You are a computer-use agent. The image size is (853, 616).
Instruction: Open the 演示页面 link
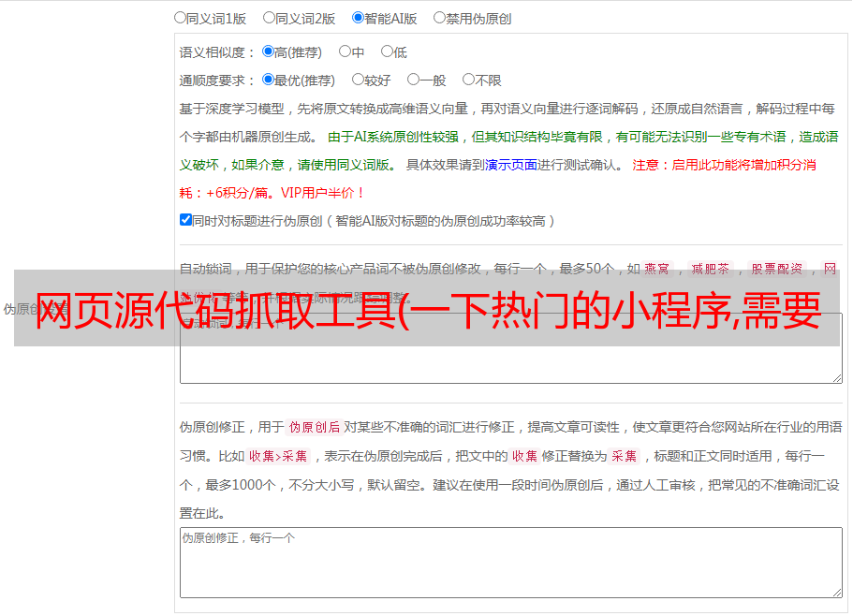pyautogui.click(x=511, y=165)
